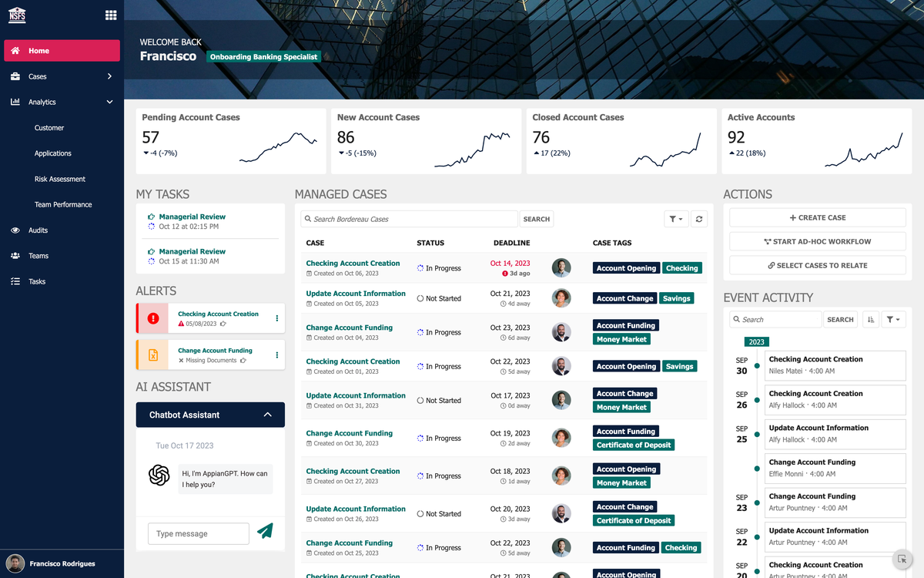This screenshot has width=924, height=578.
Task: Open the Audits sidebar item
Action: click(38, 230)
